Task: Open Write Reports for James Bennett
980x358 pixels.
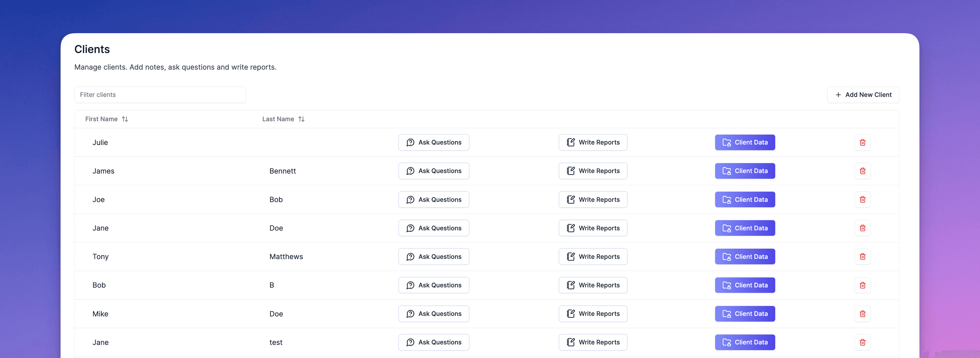Action: pyautogui.click(x=592, y=171)
